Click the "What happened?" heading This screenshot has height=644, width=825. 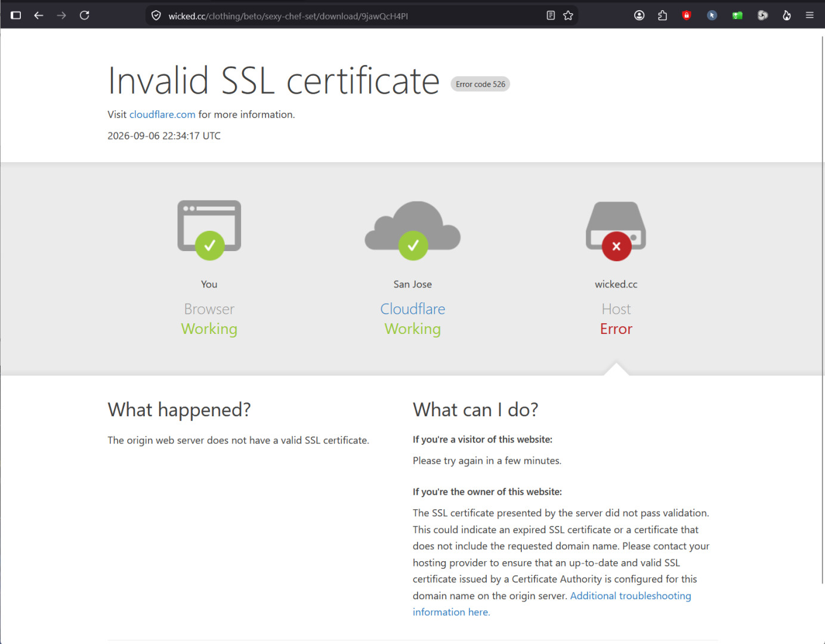(180, 410)
